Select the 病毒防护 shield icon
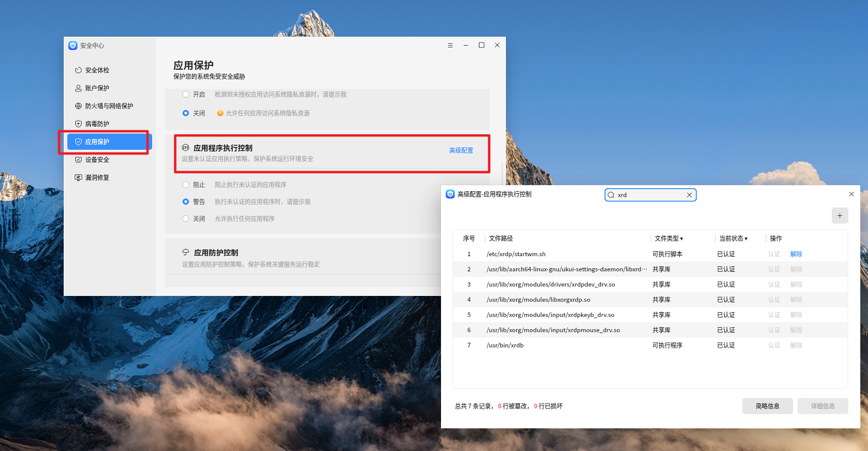This screenshot has height=451, width=868. 78,124
